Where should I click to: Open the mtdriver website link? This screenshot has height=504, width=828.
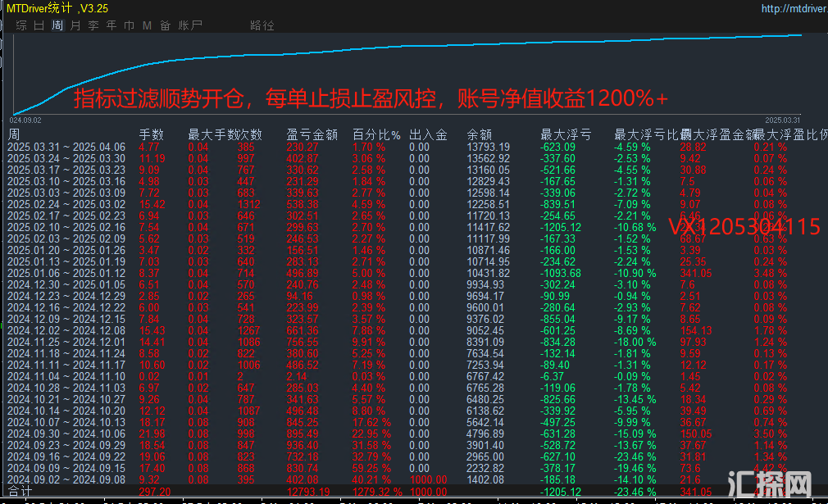point(793,9)
